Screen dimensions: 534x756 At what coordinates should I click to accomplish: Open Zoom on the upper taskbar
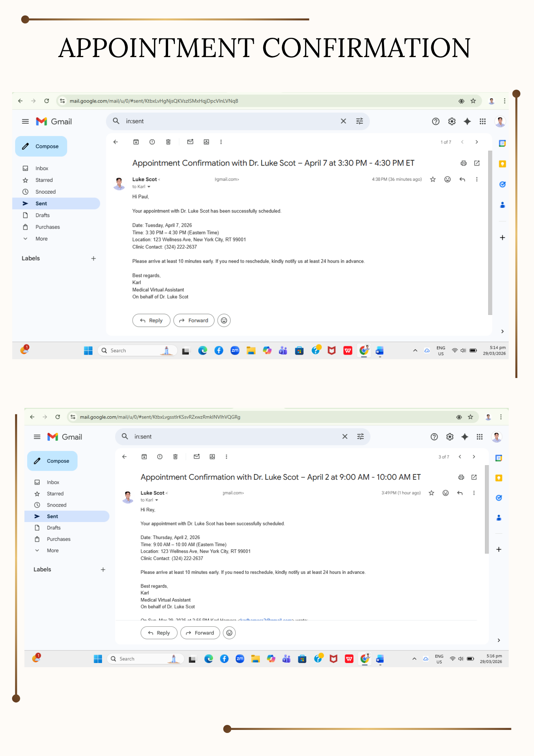click(x=235, y=351)
